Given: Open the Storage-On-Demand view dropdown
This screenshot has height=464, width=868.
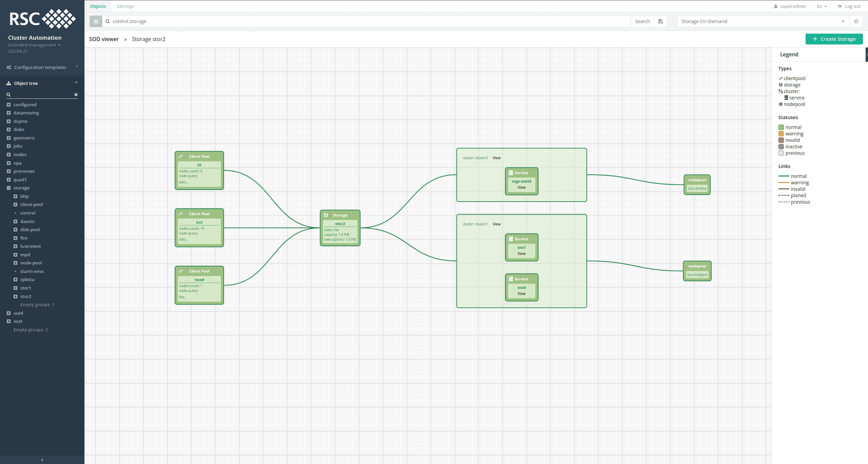Looking at the screenshot, I should [x=843, y=21].
